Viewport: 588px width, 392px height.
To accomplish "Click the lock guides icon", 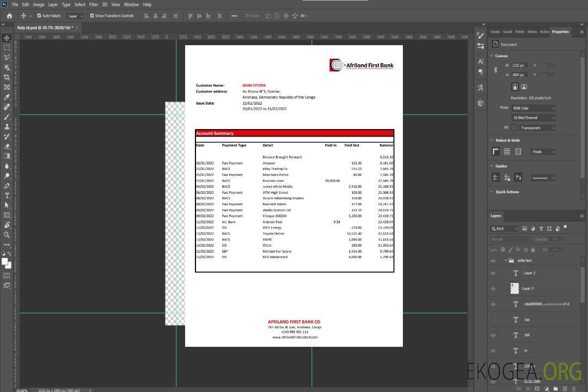I will pyautogui.click(x=507, y=177).
